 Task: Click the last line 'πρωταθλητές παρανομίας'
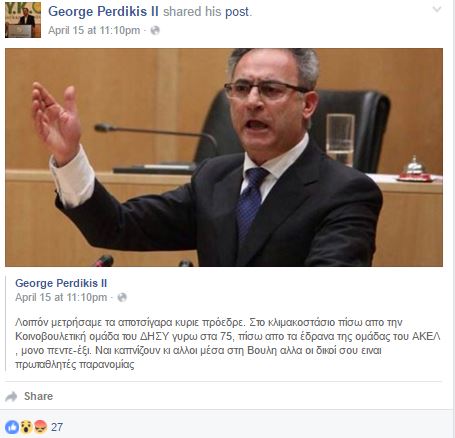[75, 364]
